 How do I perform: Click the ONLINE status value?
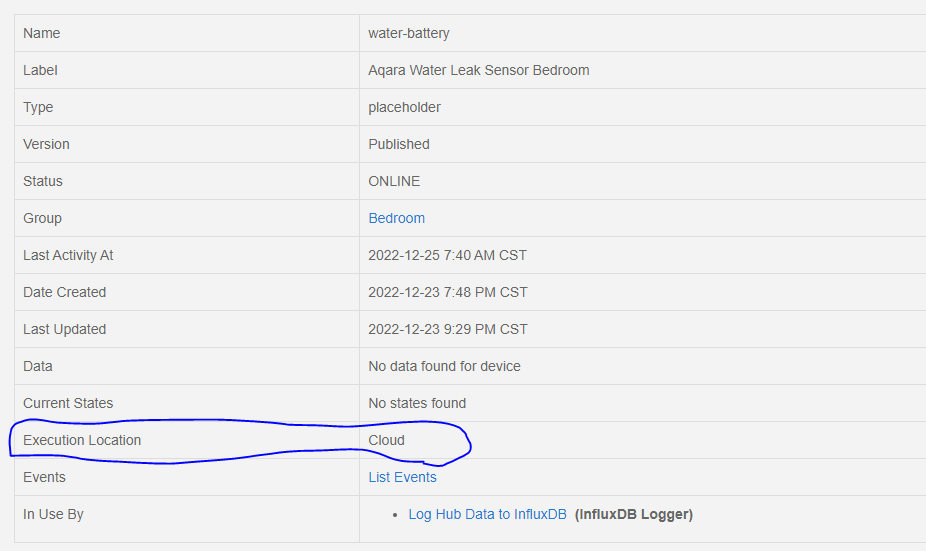click(x=394, y=181)
